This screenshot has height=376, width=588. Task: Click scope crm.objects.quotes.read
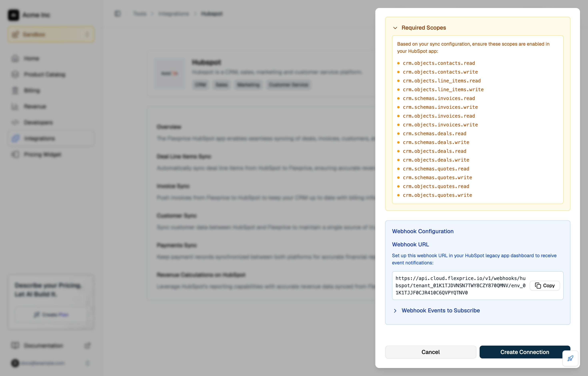click(x=436, y=186)
